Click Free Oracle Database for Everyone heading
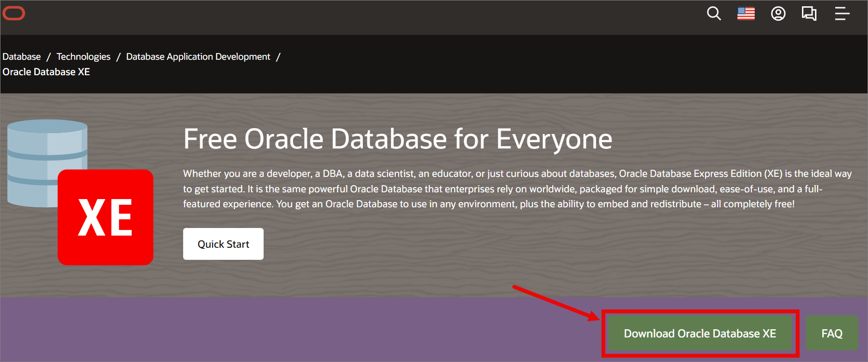Screen dimensions: 868x362 tap(398, 139)
